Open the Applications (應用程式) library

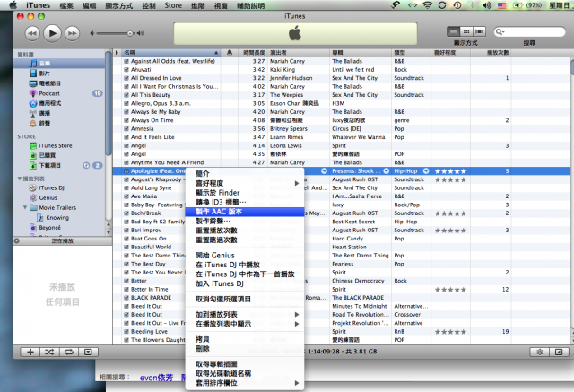[59, 103]
